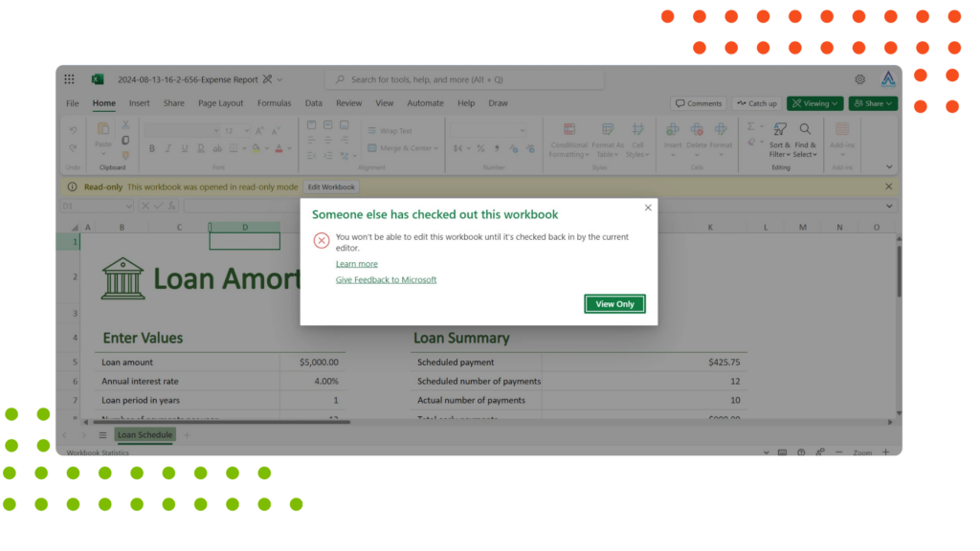Open the font size dropdown
Image resolution: width=980 pixels, height=551 pixels.
tap(245, 130)
